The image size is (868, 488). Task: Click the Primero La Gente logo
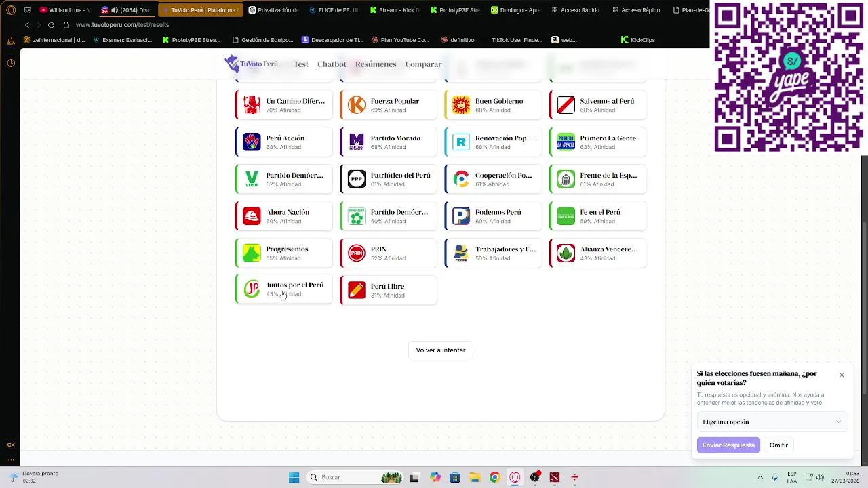pos(566,142)
